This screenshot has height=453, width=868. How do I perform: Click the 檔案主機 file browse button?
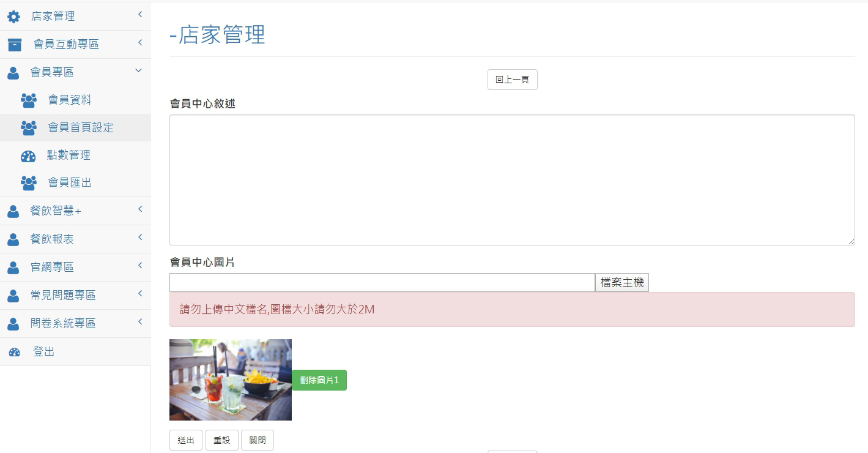(622, 282)
